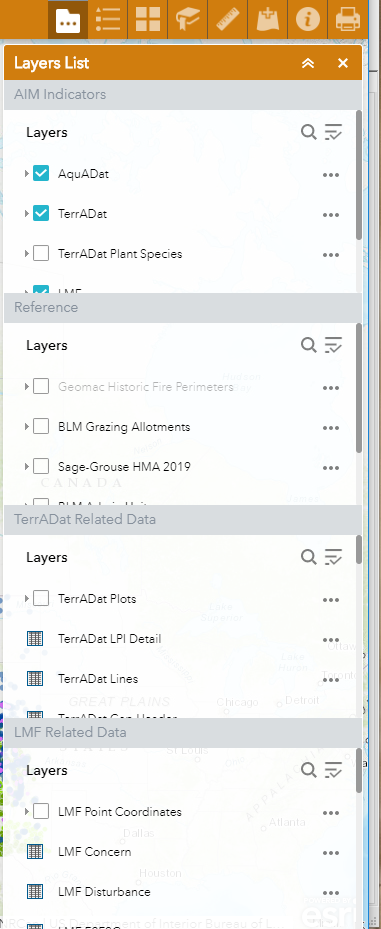The height and width of the screenshot is (929, 381).
Task: Click the AIM Indicators section scrollbar
Action: [x=358, y=175]
